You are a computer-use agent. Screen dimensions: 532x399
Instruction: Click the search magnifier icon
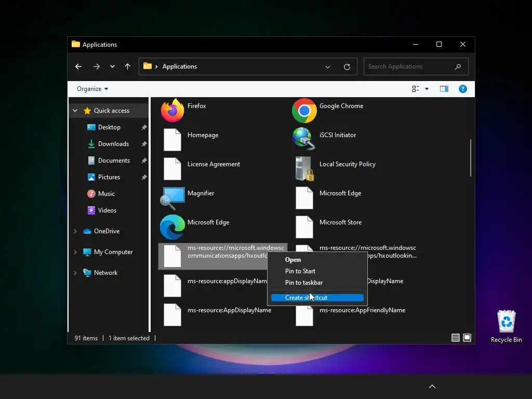tap(458, 66)
